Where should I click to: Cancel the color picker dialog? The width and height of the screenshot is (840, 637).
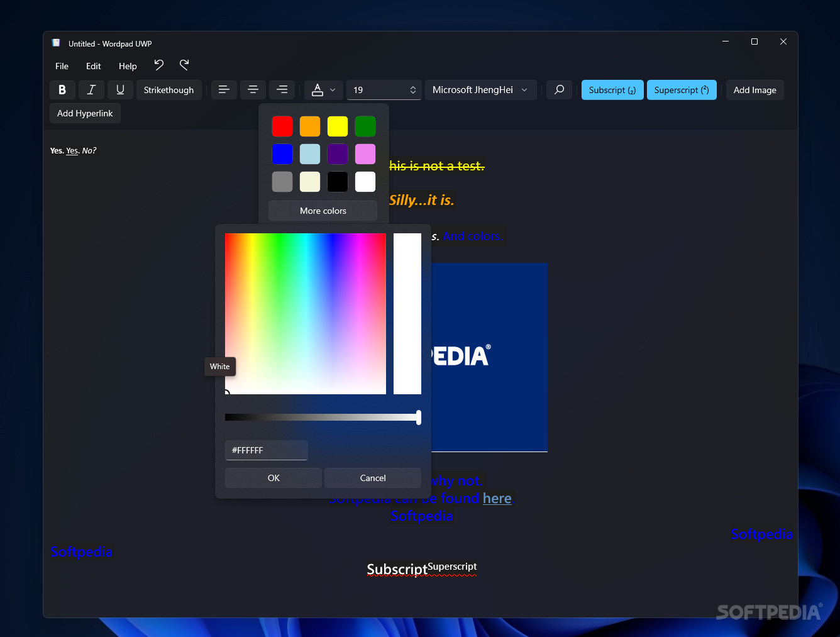pos(373,478)
